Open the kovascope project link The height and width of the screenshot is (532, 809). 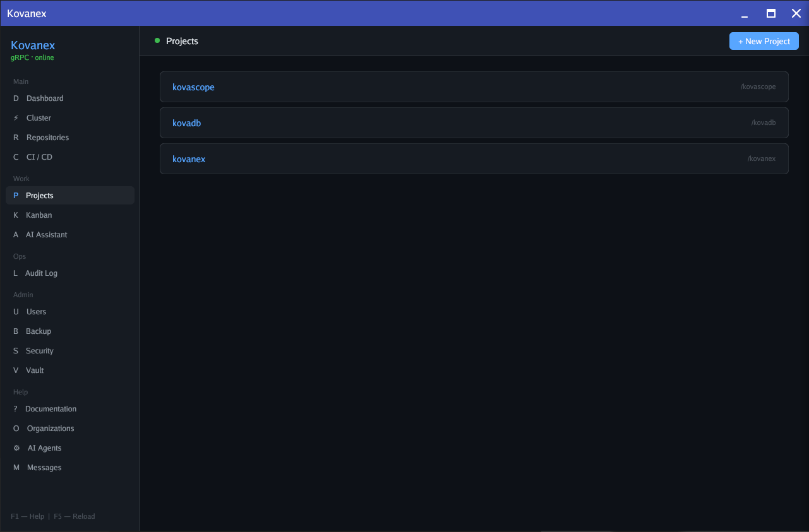(x=193, y=86)
